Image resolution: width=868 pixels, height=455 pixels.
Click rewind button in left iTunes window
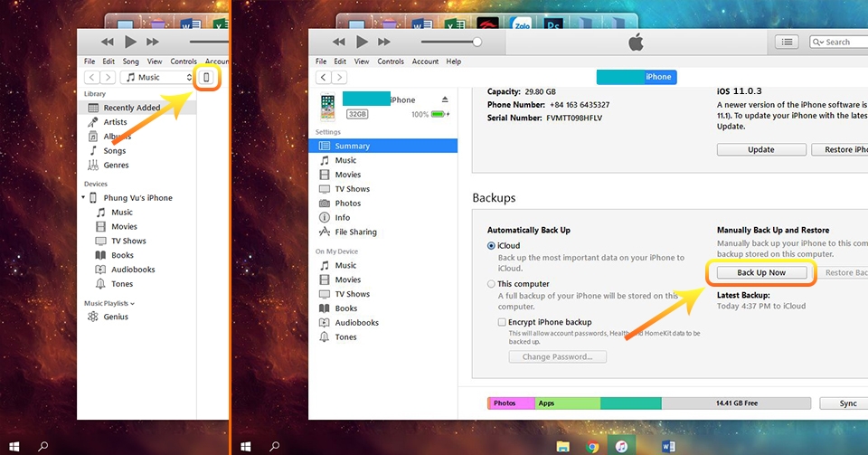coord(108,42)
